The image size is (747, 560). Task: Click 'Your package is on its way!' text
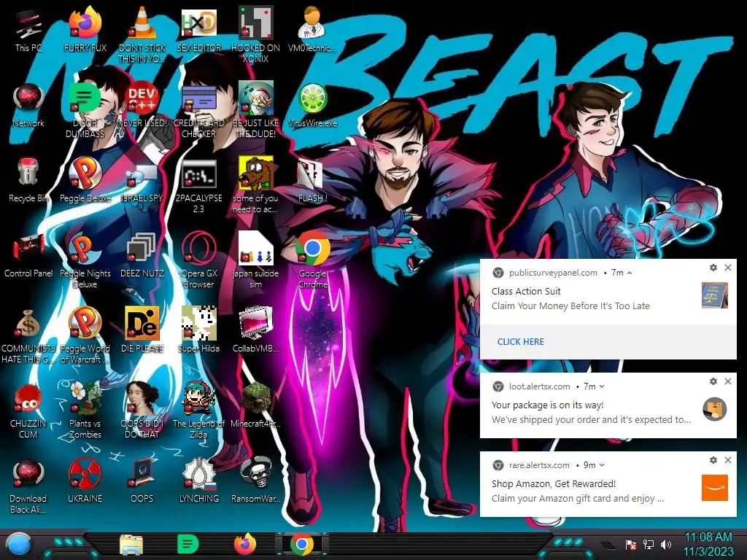pyautogui.click(x=547, y=405)
